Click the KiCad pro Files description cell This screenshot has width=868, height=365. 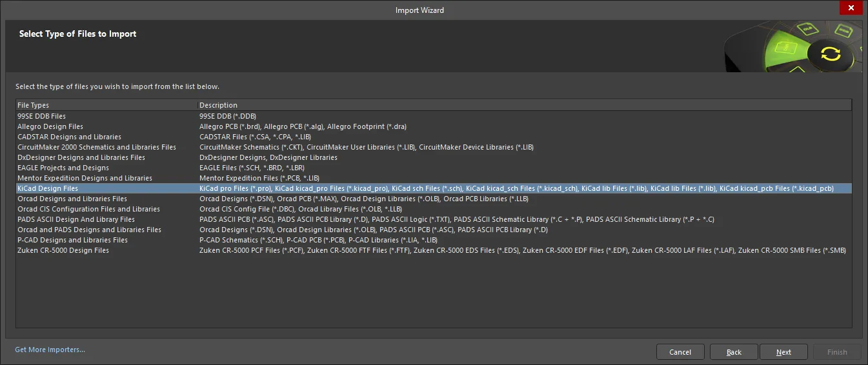516,188
